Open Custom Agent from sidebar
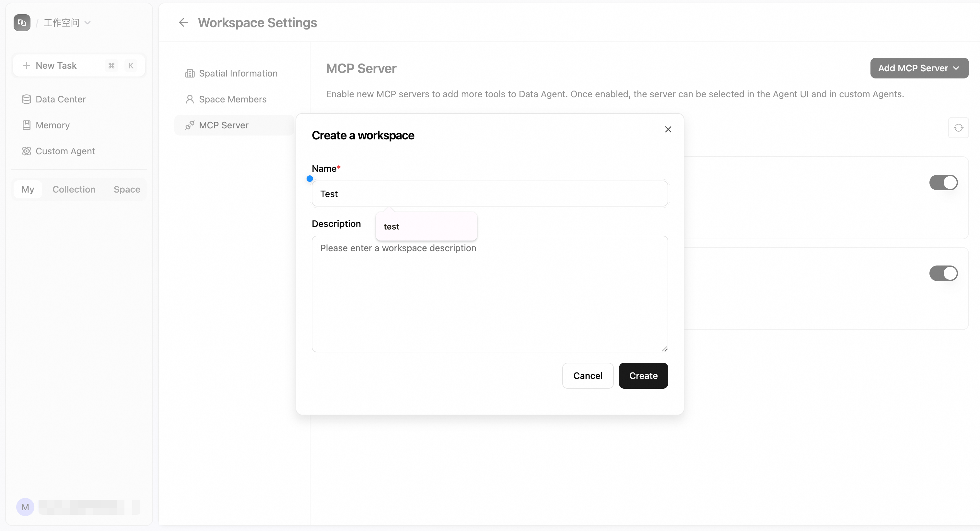This screenshot has width=980, height=531. tap(79, 151)
